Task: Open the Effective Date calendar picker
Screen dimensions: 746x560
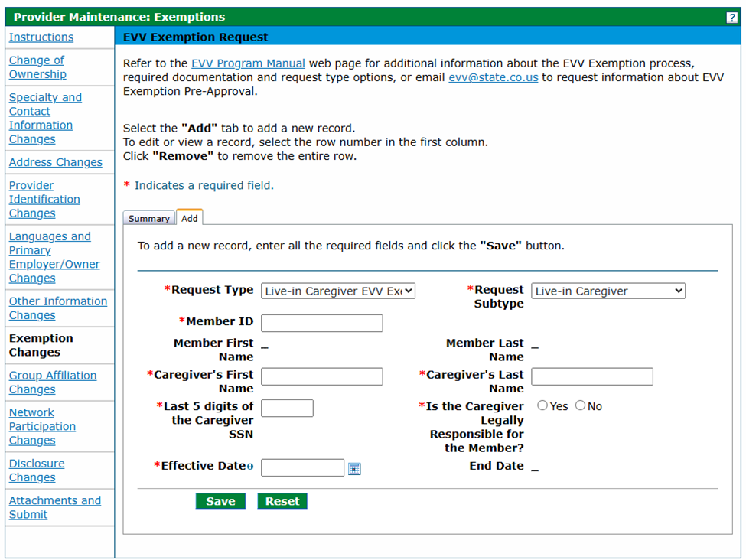Action: click(354, 469)
